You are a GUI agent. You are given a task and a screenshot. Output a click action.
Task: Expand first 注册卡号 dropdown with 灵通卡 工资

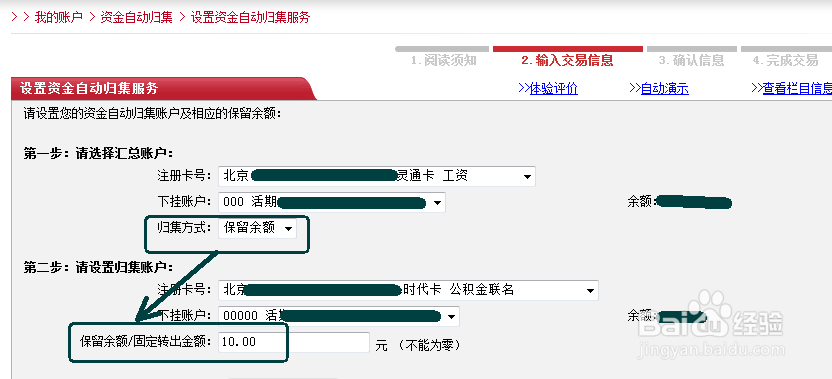click(x=377, y=176)
